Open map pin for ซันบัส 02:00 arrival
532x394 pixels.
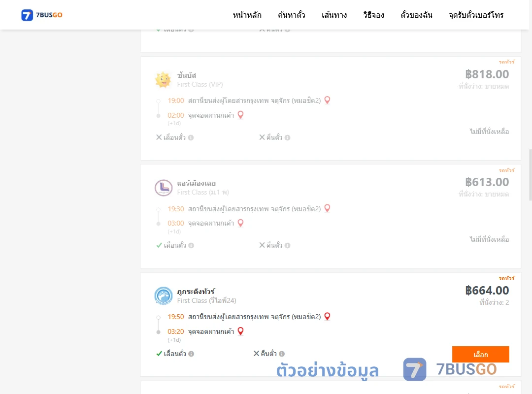pyautogui.click(x=240, y=115)
